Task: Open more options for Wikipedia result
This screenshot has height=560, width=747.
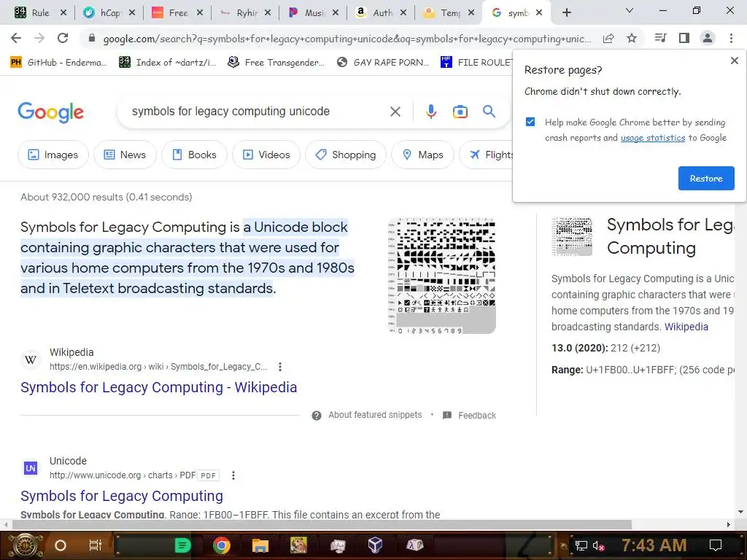Action: [280, 367]
